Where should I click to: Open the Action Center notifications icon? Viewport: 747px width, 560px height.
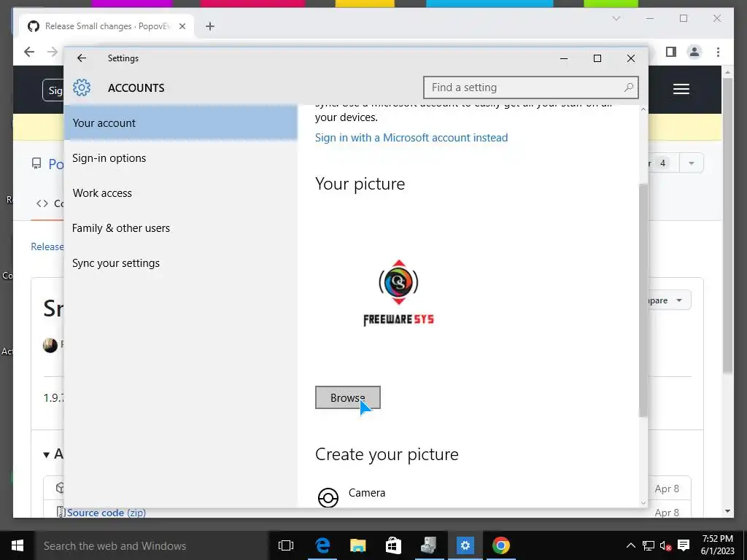(x=684, y=545)
